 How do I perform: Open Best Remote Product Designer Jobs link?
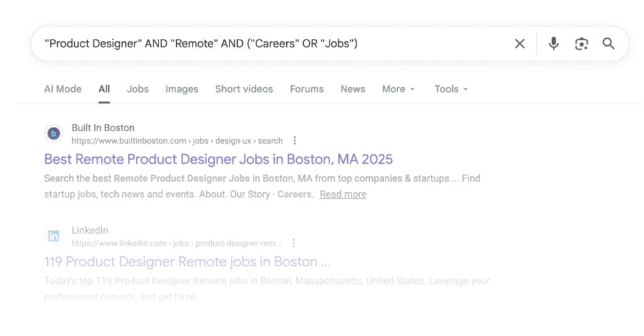click(218, 159)
